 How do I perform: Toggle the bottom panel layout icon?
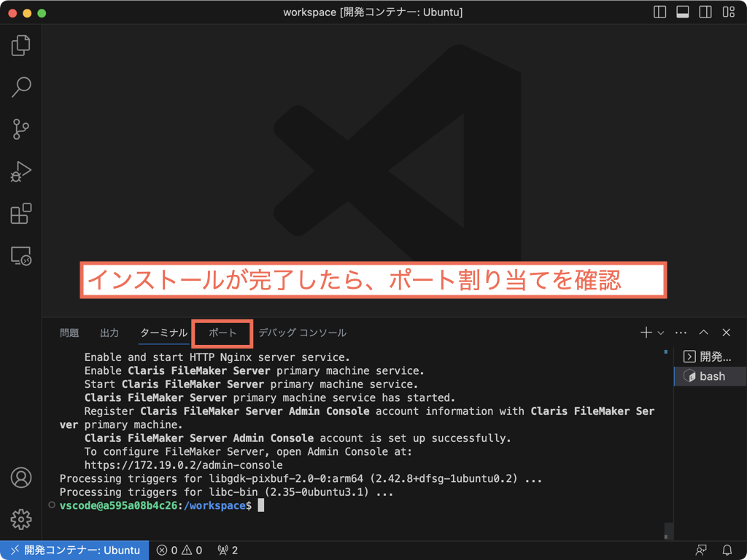tap(683, 12)
